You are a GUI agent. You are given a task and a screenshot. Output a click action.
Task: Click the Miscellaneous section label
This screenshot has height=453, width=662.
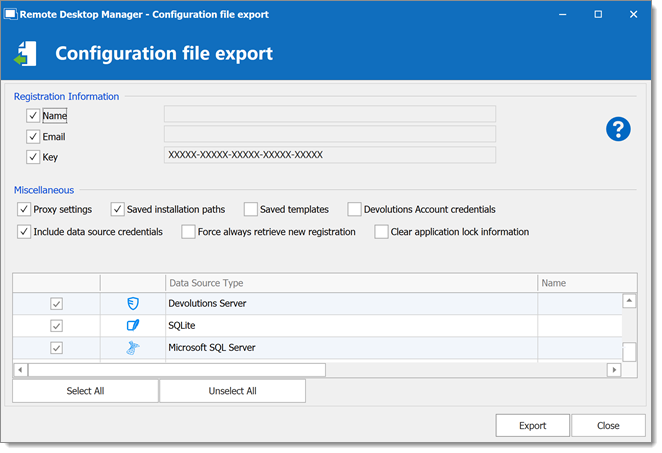pyautogui.click(x=44, y=190)
